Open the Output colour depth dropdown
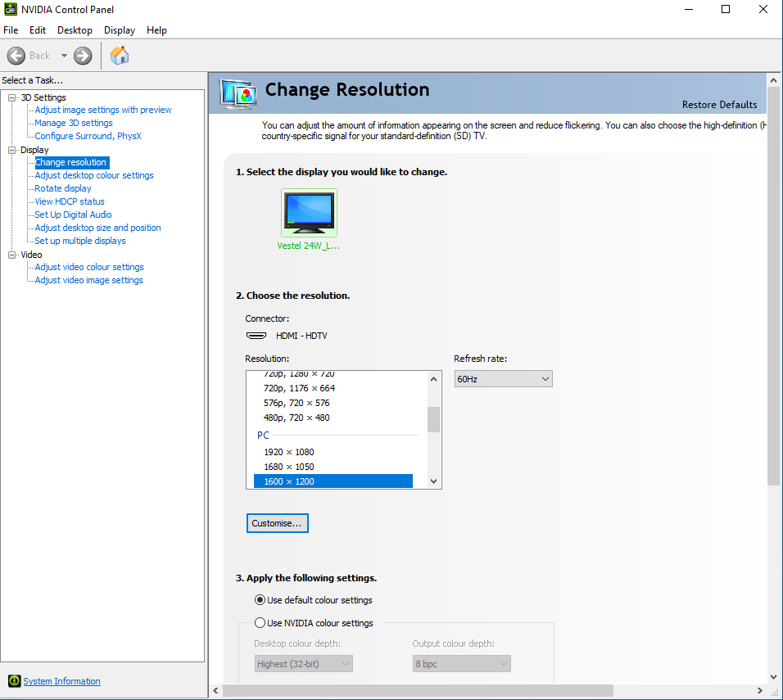The image size is (783, 700). coord(461,663)
